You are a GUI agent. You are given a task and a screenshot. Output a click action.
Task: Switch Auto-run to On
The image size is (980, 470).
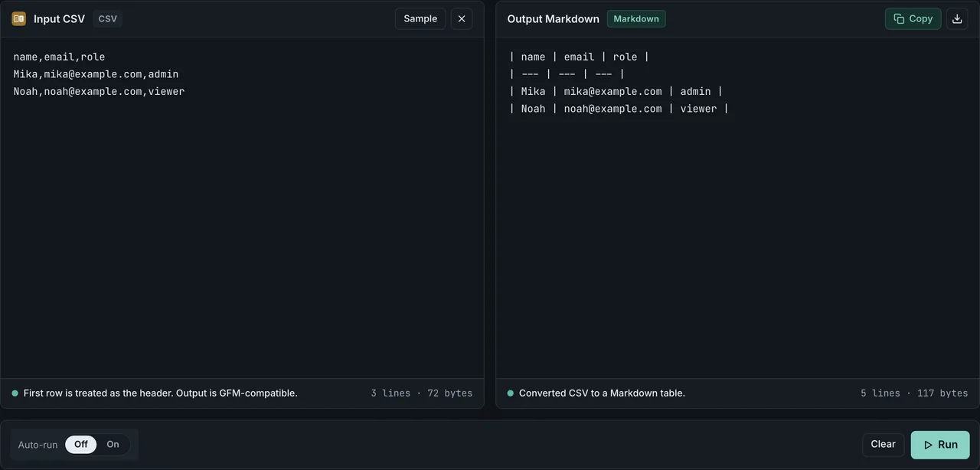tap(113, 445)
